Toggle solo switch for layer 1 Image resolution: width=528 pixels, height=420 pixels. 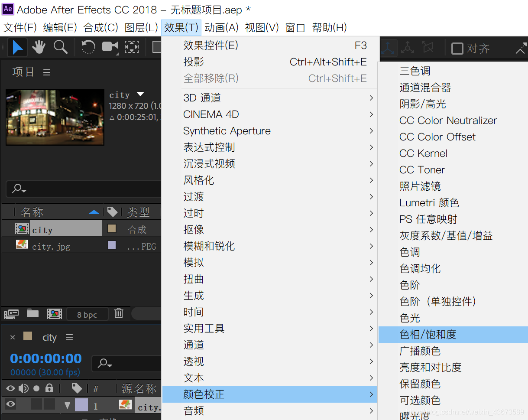pos(36,404)
